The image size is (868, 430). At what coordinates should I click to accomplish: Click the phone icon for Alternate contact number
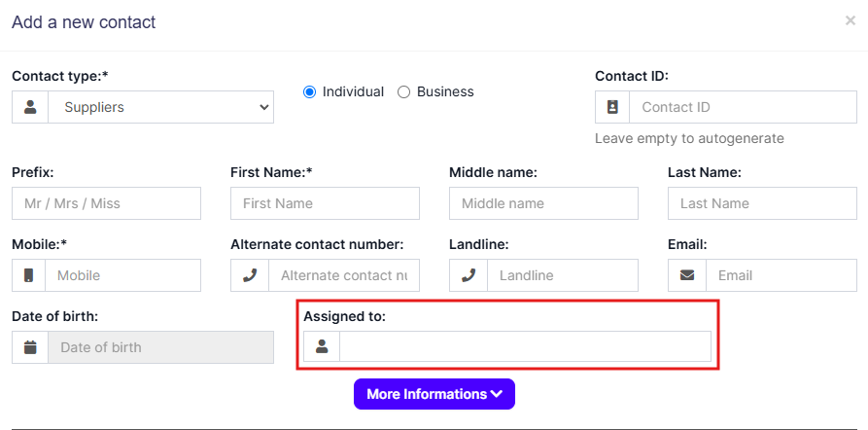(x=250, y=275)
